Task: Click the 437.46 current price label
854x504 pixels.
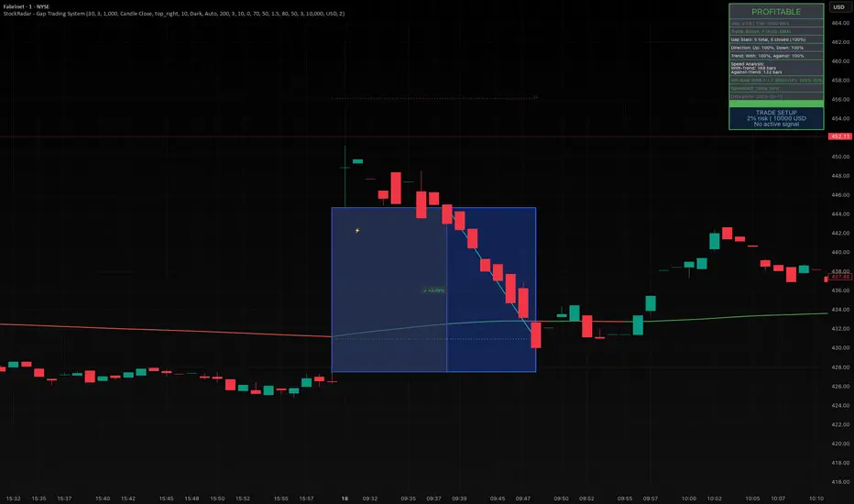Action: pyautogui.click(x=840, y=277)
